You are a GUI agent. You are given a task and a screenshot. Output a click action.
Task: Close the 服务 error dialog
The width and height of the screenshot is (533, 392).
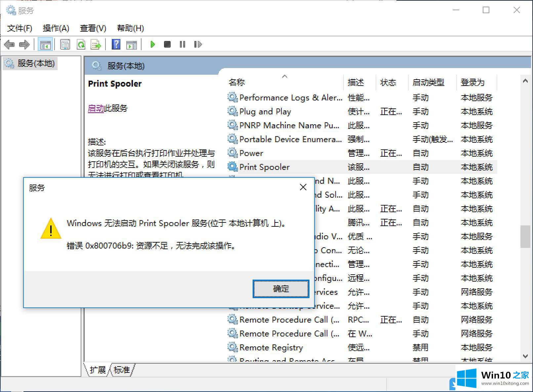(x=303, y=187)
